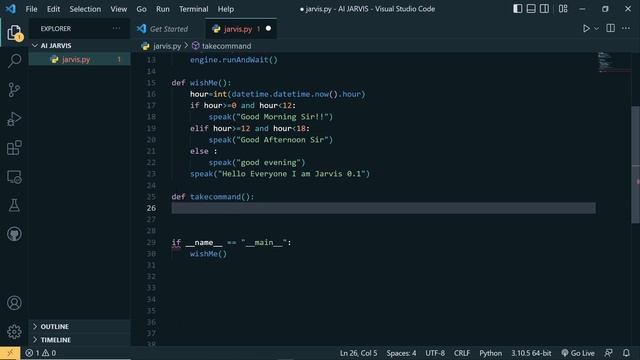Close the unsaved jarvis.py tab dot
Screen dimensions: 640x360
click(x=268, y=29)
